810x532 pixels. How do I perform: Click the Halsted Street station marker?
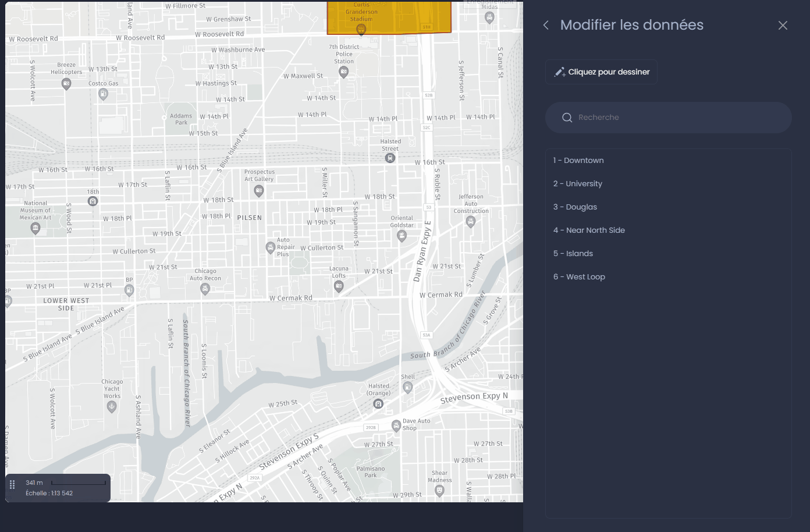tap(390, 158)
